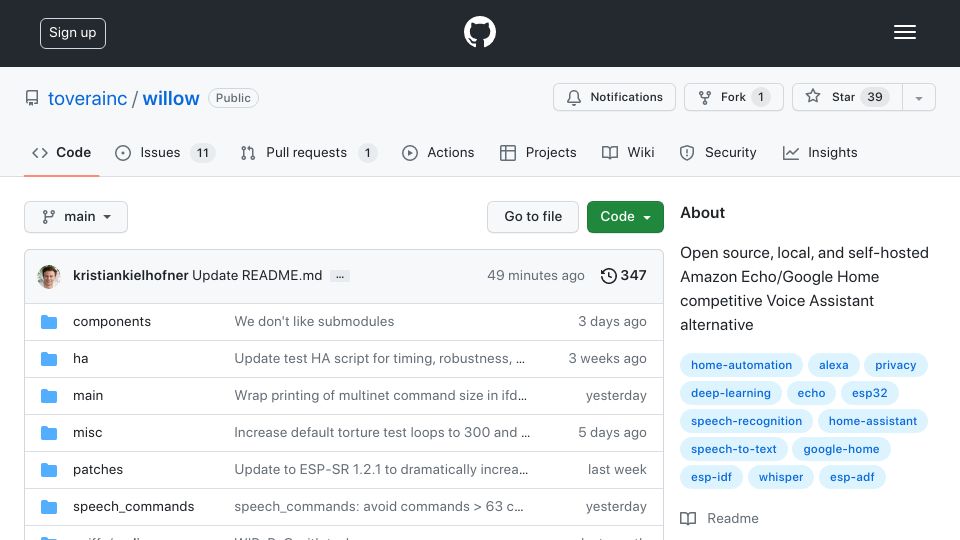Click the alexa topic tag
The height and width of the screenshot is (540, 960).
833,365
